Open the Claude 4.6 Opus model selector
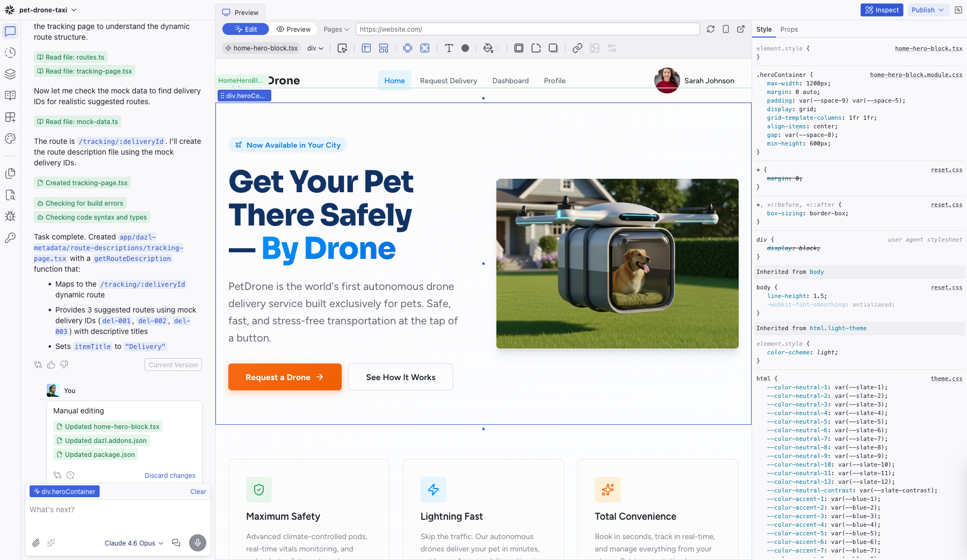This screenshot has height=560, width=967. click(x=134, y=543)
